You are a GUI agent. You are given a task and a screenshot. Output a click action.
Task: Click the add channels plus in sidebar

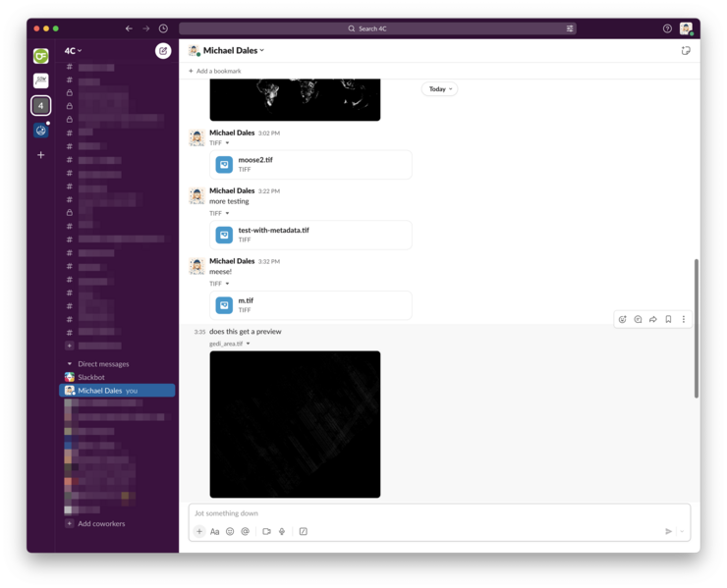69,346
